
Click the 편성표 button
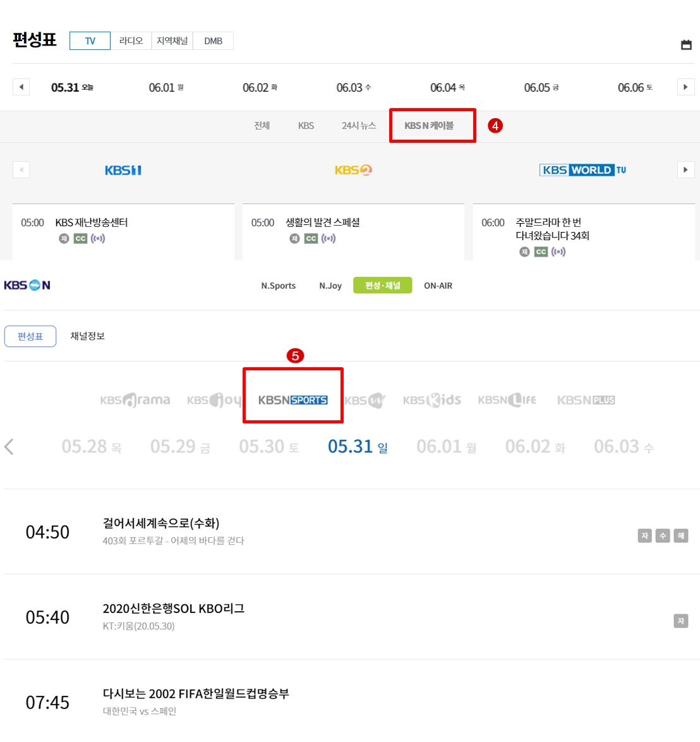30,336
